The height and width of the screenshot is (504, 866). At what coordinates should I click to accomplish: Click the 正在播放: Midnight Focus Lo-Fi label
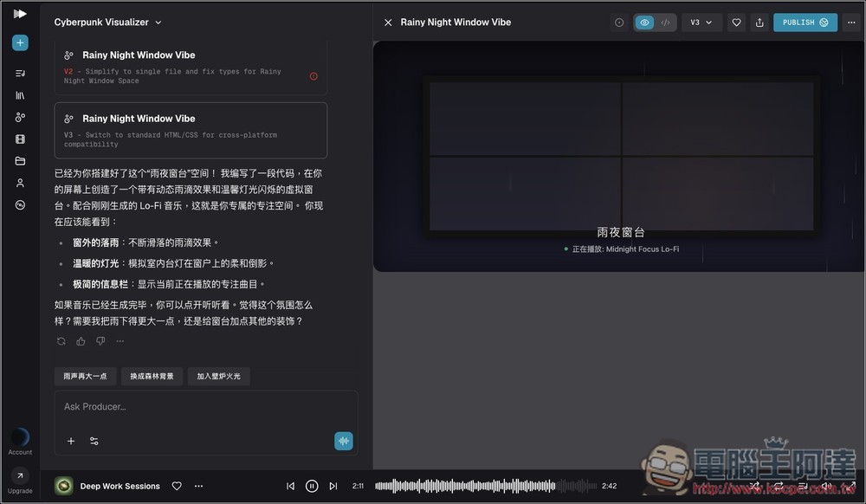[626, 249]
